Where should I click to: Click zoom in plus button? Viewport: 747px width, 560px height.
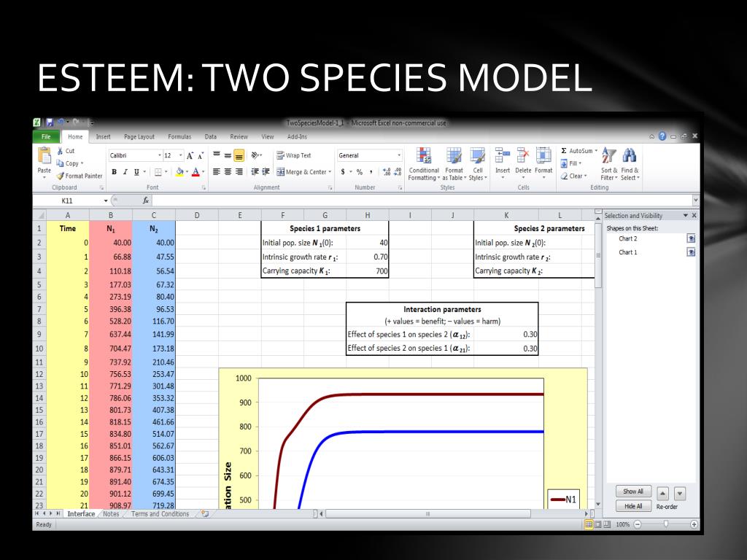694,524
